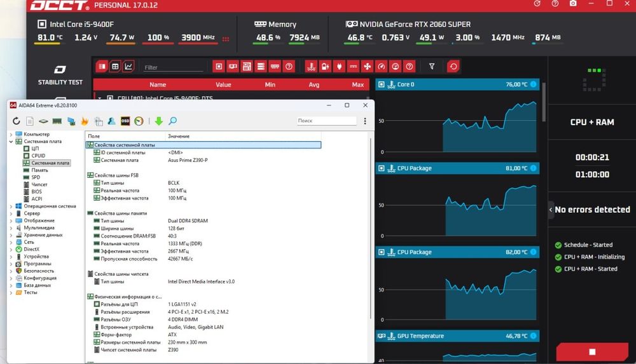Toggle GPU sensors filter in OCCT toolbar
Viewport: 636px width, 364px height.
click(233, 67)
